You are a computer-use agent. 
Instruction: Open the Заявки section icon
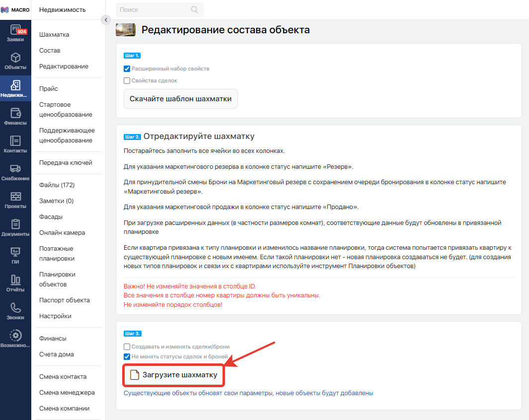15,30
